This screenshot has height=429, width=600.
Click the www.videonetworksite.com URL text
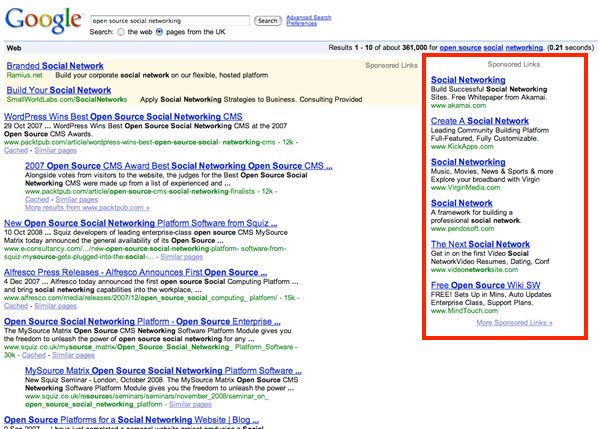[474, 270]
